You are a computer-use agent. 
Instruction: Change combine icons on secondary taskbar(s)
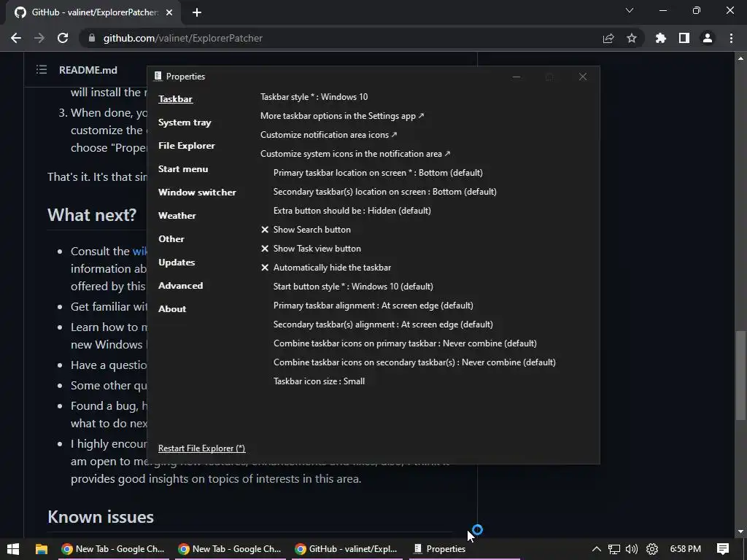pyautogui.click(x=414, y=362)
